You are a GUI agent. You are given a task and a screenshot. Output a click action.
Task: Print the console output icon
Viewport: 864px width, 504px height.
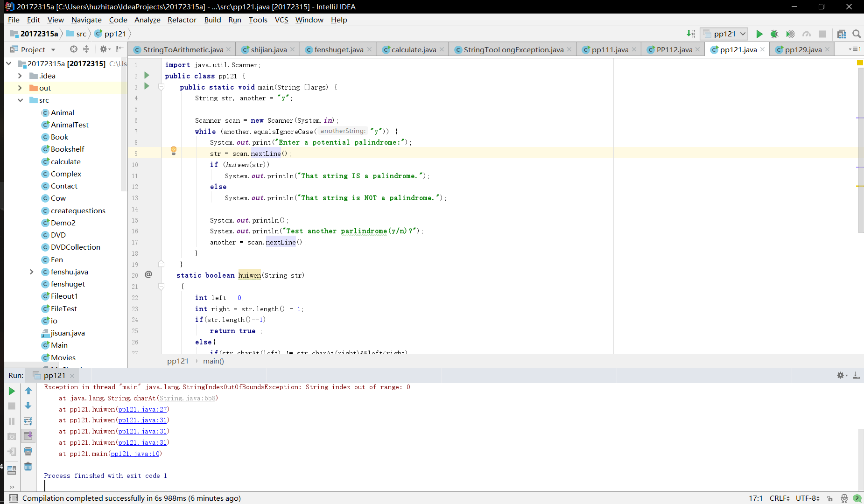[x=28, y=451]
